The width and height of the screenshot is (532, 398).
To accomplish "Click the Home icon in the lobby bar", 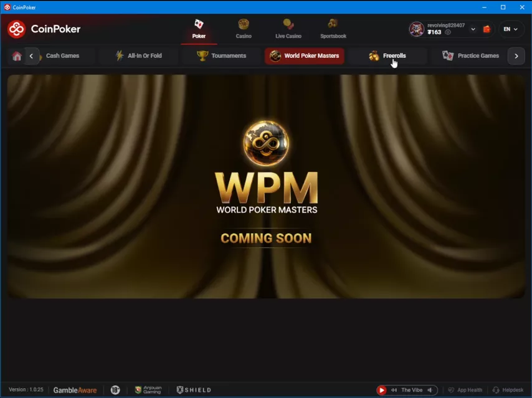I will (17, 56).
